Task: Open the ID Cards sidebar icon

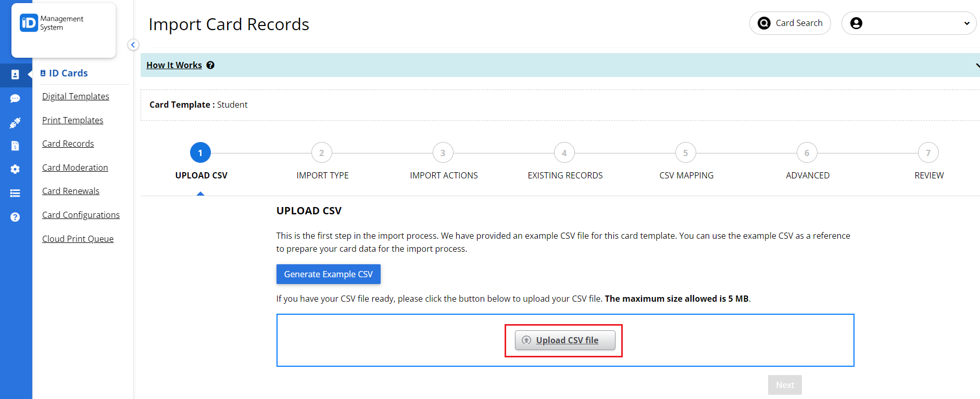Action: [x=15, y=75]
